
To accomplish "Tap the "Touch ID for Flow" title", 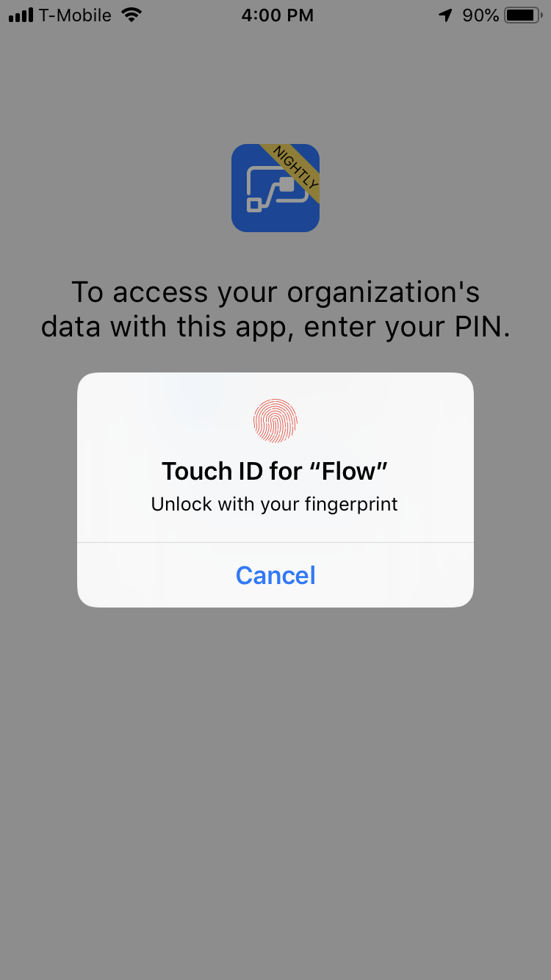I will coord(275,471).
